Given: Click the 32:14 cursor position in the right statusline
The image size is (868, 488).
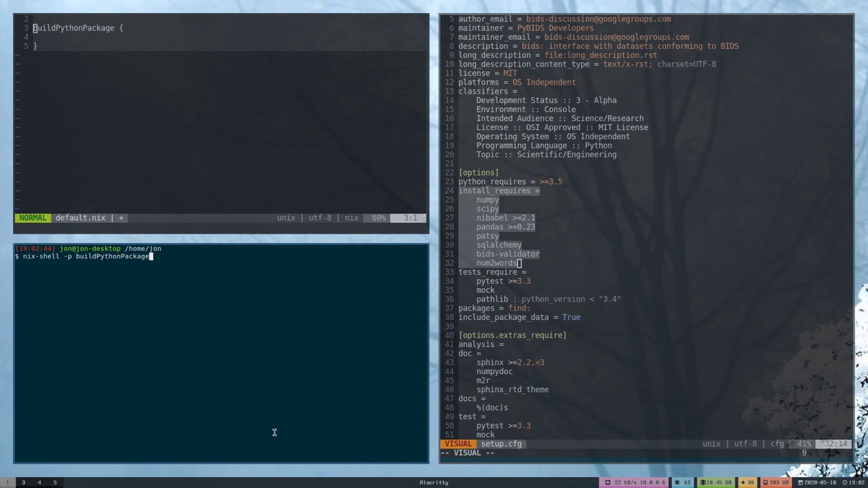Looking at the screenshot, I should (x=835, y=444).
